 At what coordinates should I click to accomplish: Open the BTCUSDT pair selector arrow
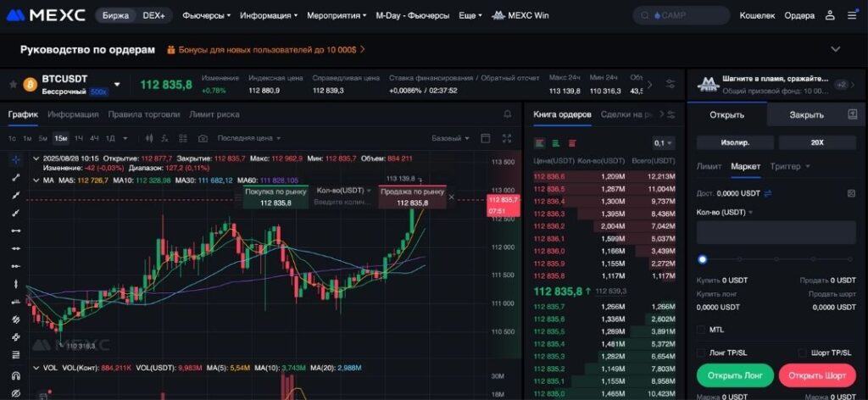click(x=117, y=85)
